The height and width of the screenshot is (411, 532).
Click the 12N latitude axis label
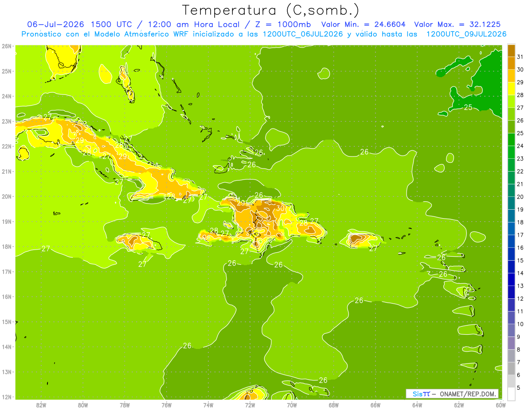[x=7, y=397]
